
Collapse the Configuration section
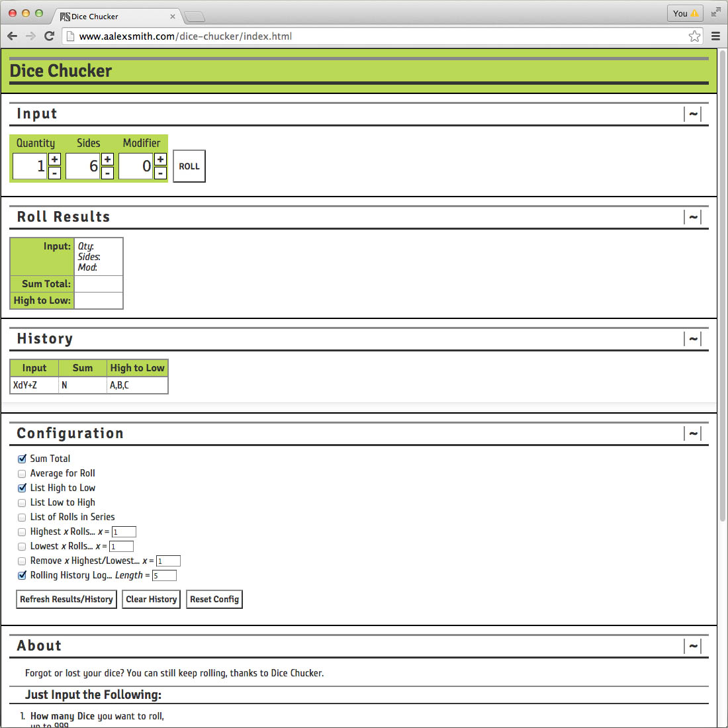[693, 433]
